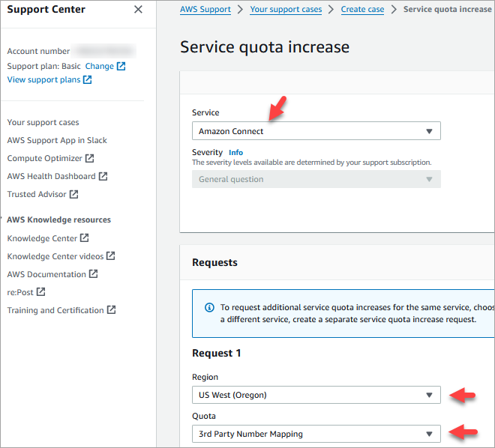Click re:Post external link icon
This screenshot has width=495, height=448.
pyautogui.click(x=41, y=292)
